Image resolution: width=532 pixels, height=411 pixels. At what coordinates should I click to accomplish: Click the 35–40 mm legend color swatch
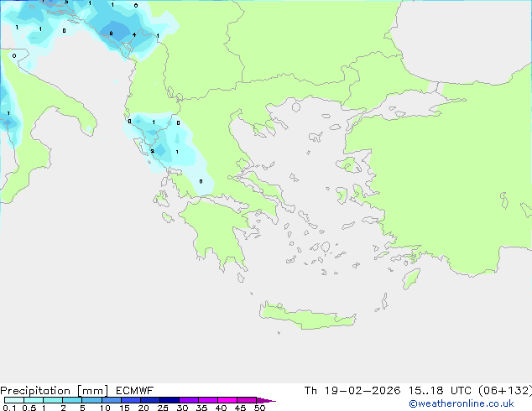pos(207,400)
